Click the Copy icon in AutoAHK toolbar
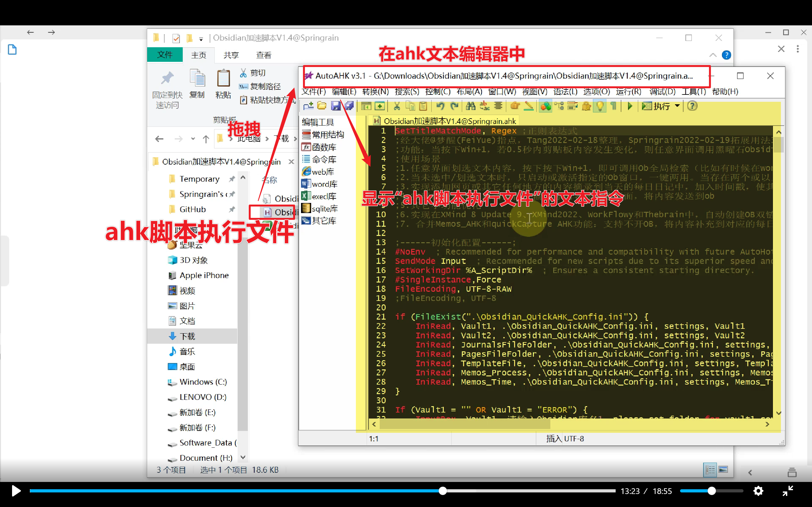The image size is (812, 507). point(410,106)
